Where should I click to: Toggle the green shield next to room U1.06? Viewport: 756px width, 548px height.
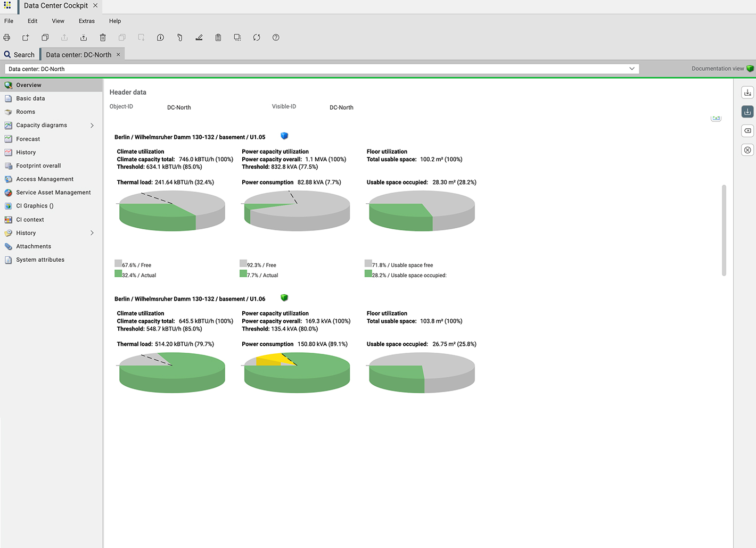click(284, 297)
